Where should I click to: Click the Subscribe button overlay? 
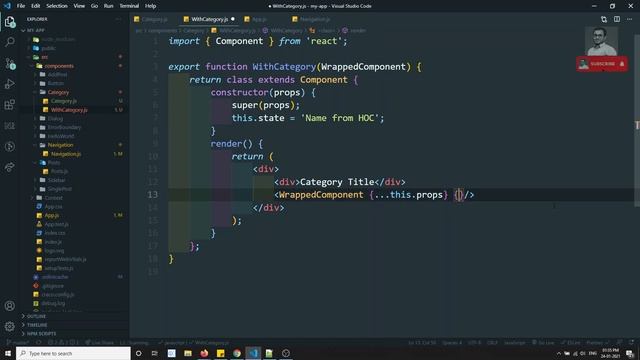602,64
